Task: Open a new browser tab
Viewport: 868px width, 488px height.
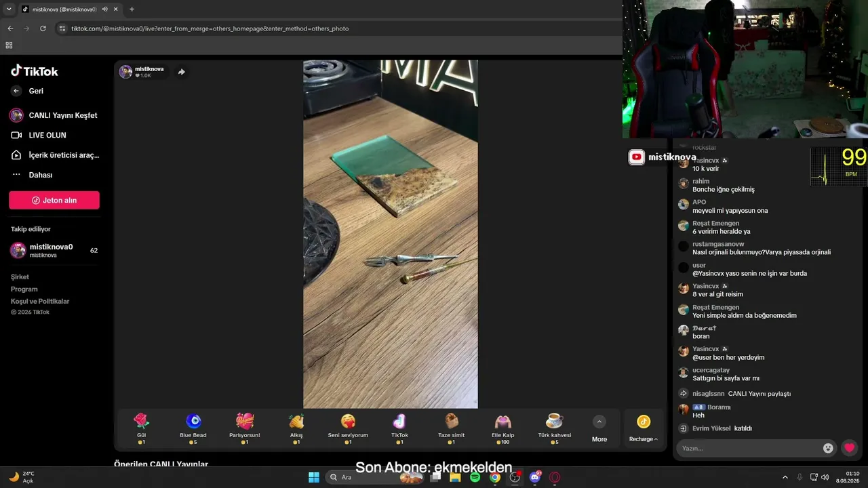Action: click(x=132, y=9)
